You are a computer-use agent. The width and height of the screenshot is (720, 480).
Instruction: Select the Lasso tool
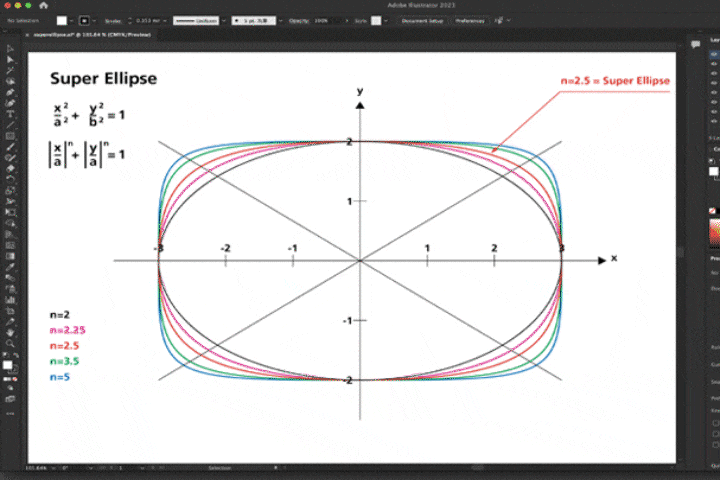click(10, 81)
